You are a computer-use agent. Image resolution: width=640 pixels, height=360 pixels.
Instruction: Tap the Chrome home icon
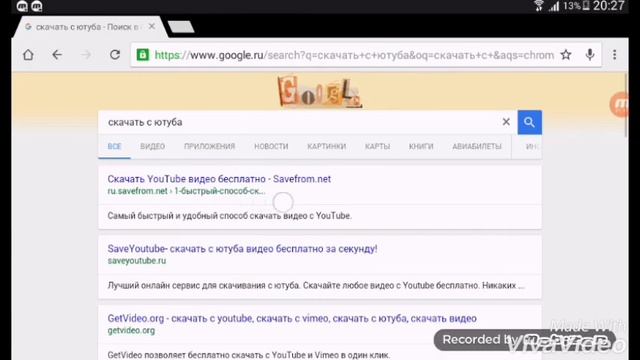pos(28,55)
